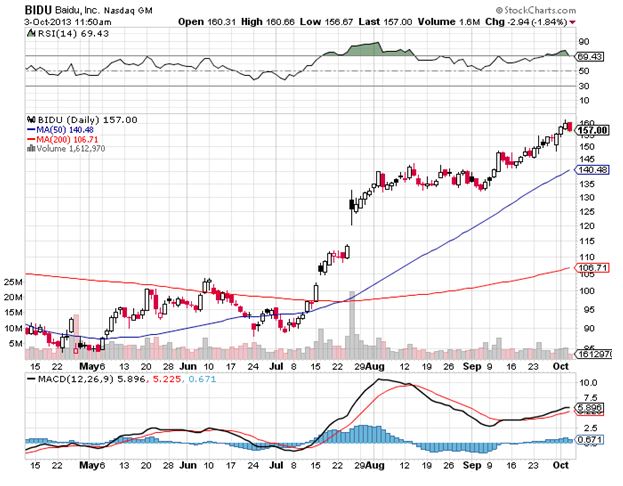The width and height of the screenshot is (623, 486).
Task: Click the red MA(200) legend line sample
Action: click(31, 139)
